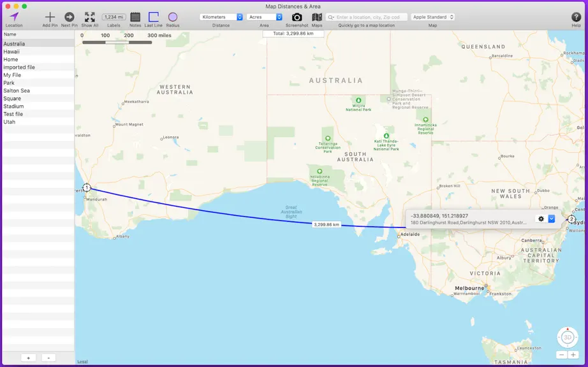The height and width of the screenshot is (367, 588).
Task: Go to the Next Pin
Action: coord(69,17)
